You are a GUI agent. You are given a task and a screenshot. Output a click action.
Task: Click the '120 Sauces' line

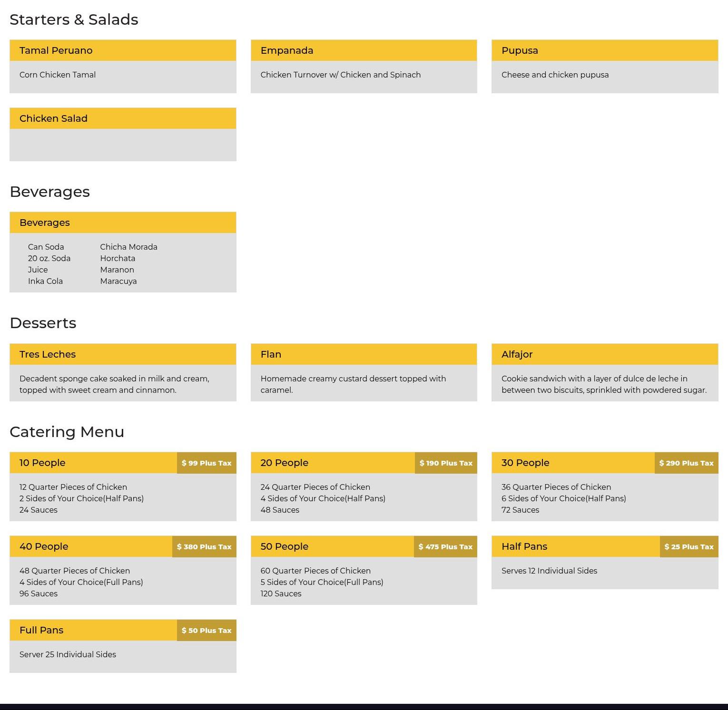[281, 593]
